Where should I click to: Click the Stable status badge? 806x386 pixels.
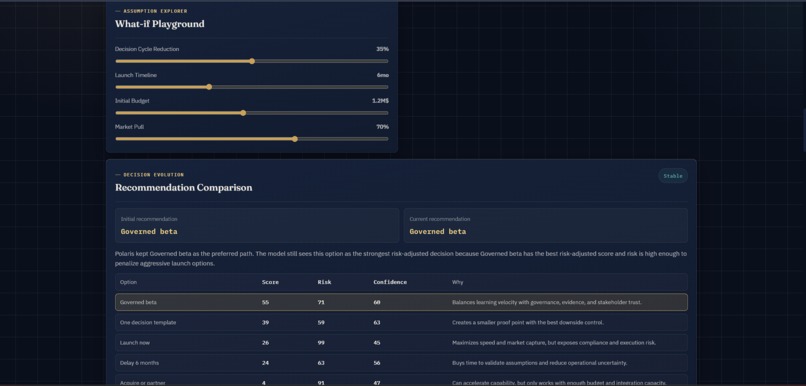pos(673,176)
